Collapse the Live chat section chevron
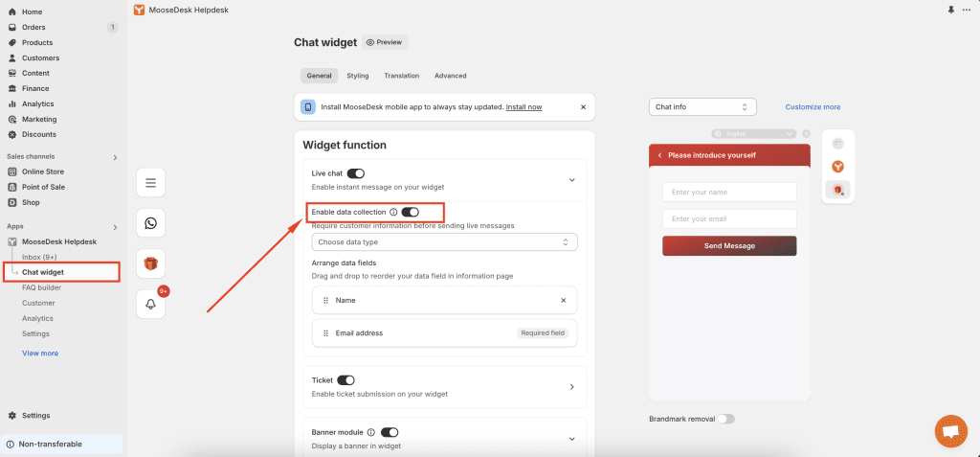Screen dimensions: 980x457 [x=571, y=180]
